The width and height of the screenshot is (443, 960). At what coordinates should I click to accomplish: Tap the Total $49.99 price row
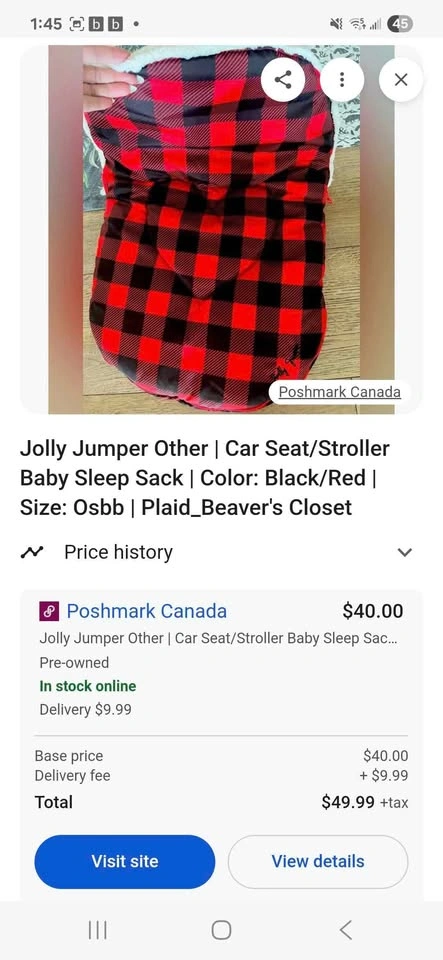click(222, 802)
